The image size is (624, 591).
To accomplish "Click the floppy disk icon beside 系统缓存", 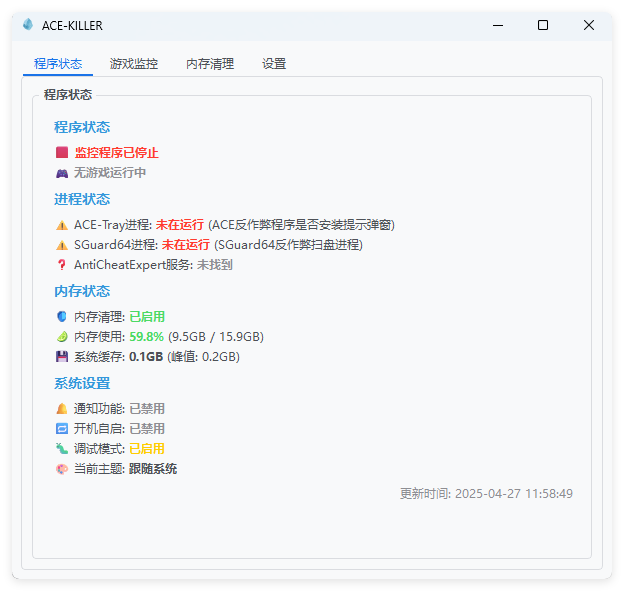I will pos(62,357).
